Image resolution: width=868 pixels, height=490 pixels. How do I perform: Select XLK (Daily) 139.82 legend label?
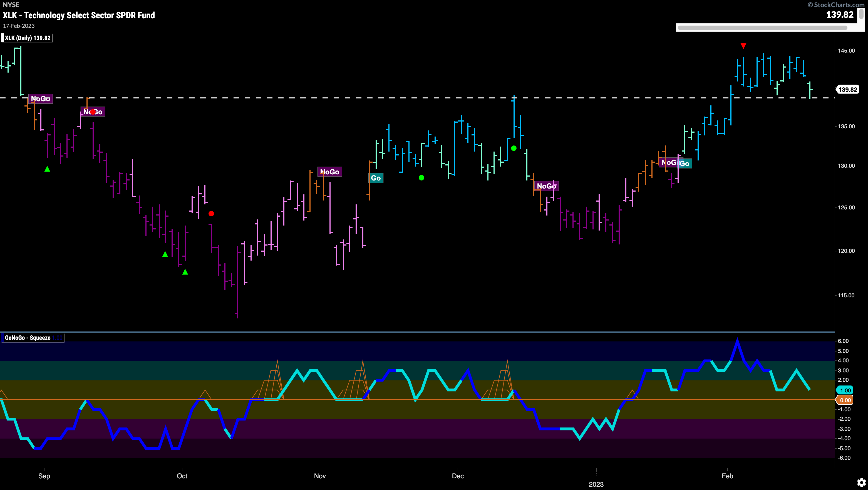click(x=27, y=38)
